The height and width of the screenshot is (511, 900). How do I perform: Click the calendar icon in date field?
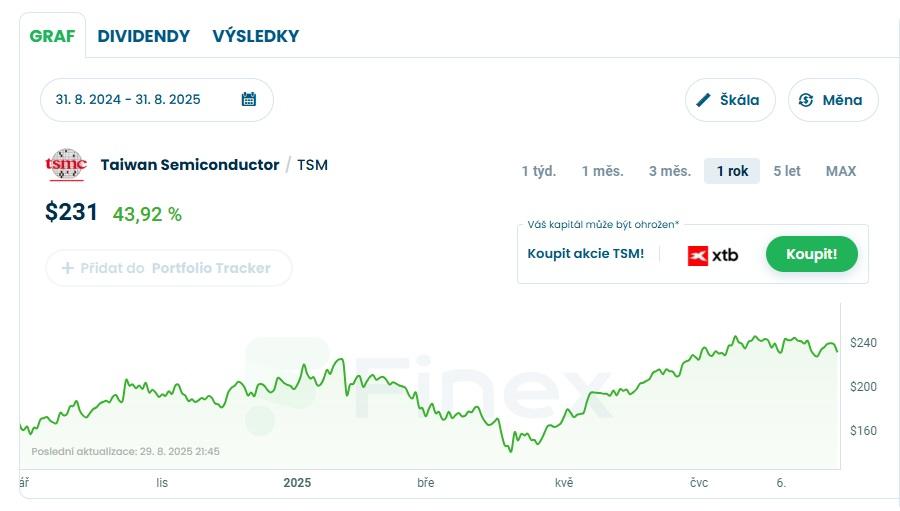[x=249, y=99]
